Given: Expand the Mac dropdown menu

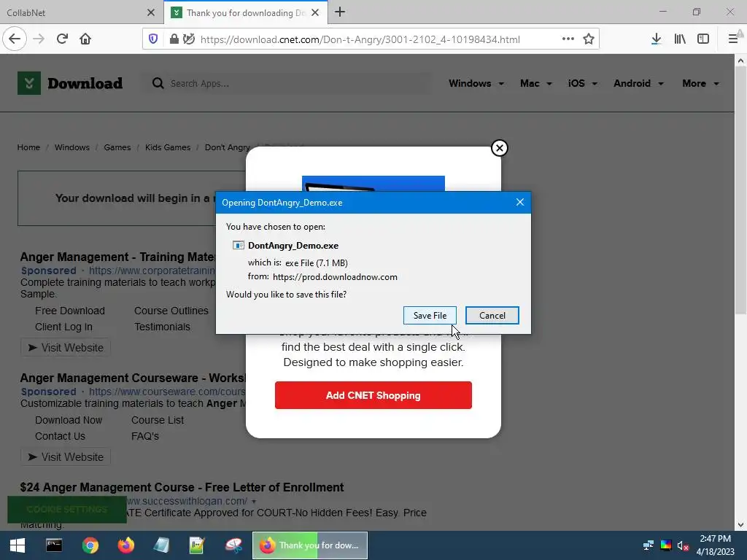Looking at the screenshot, I should (536, 83).
